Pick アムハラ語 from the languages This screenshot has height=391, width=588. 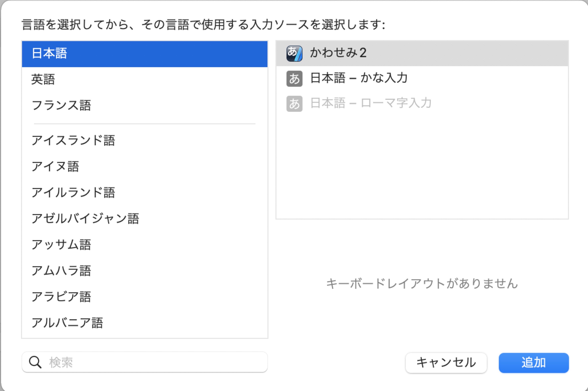[145, 271]
